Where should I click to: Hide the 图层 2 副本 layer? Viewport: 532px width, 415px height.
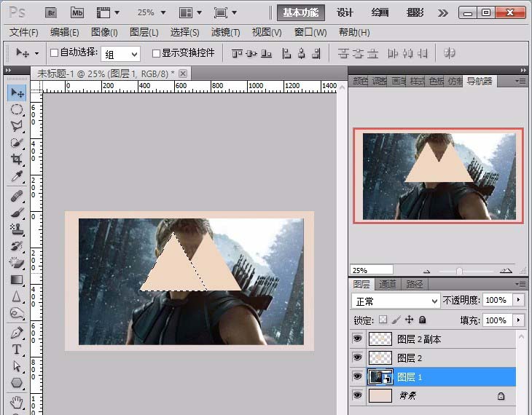(x=357, y=339)
